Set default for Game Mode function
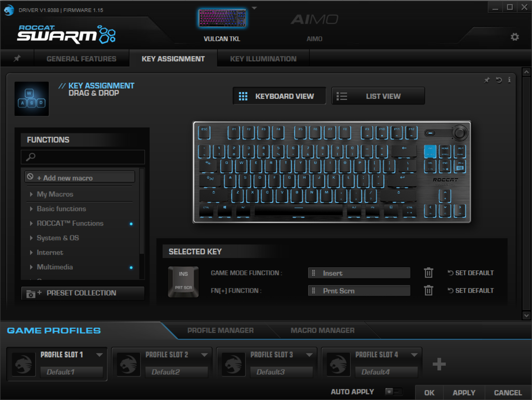The image size is (532, 400). [471, 273]
